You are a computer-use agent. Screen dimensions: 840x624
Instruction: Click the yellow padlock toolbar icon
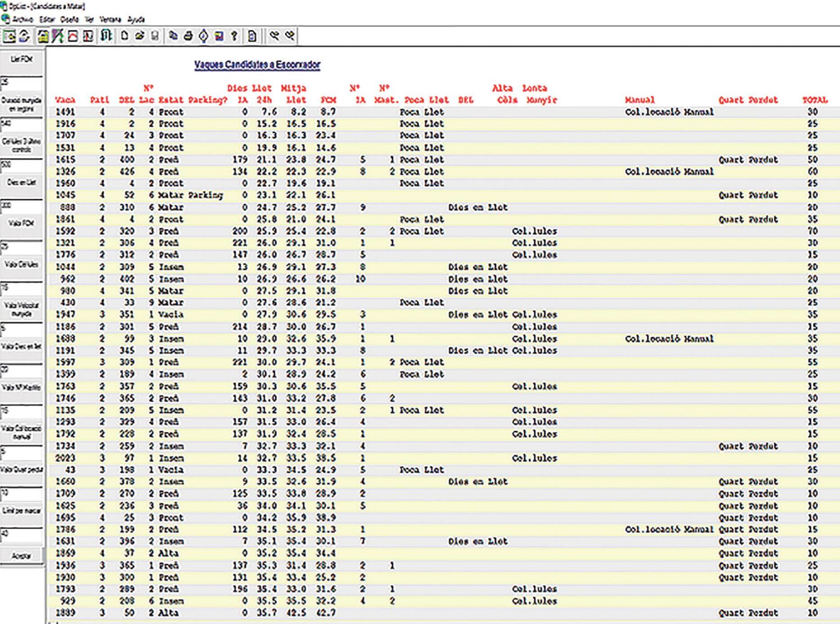(x=43, y=36)
